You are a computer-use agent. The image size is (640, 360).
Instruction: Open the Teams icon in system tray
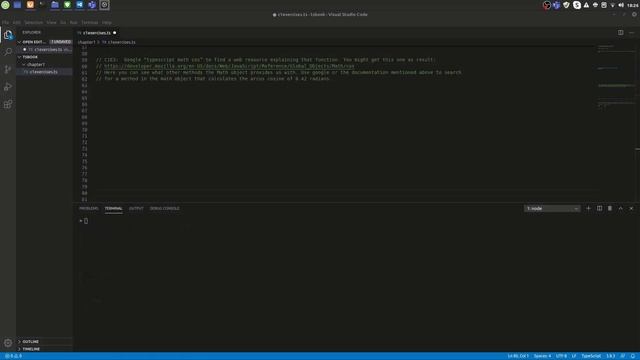coord(556,5)
